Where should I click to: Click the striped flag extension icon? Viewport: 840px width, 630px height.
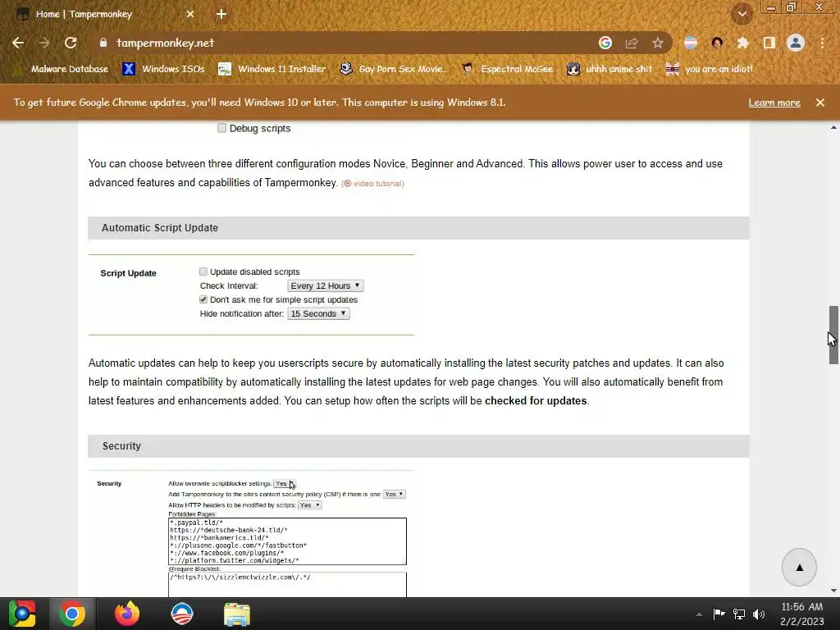click(x=691, y=43)
